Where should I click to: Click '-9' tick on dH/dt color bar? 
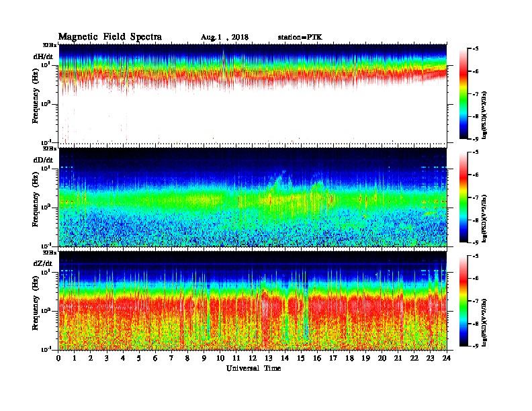click(x=476, y=139)
